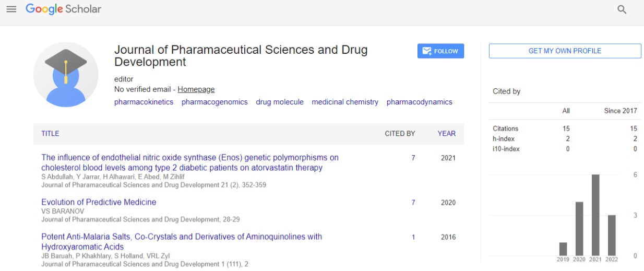This screenshot has width=644, height=271.
Task: Sort publications by Year column header
Action: coord(446,134)
